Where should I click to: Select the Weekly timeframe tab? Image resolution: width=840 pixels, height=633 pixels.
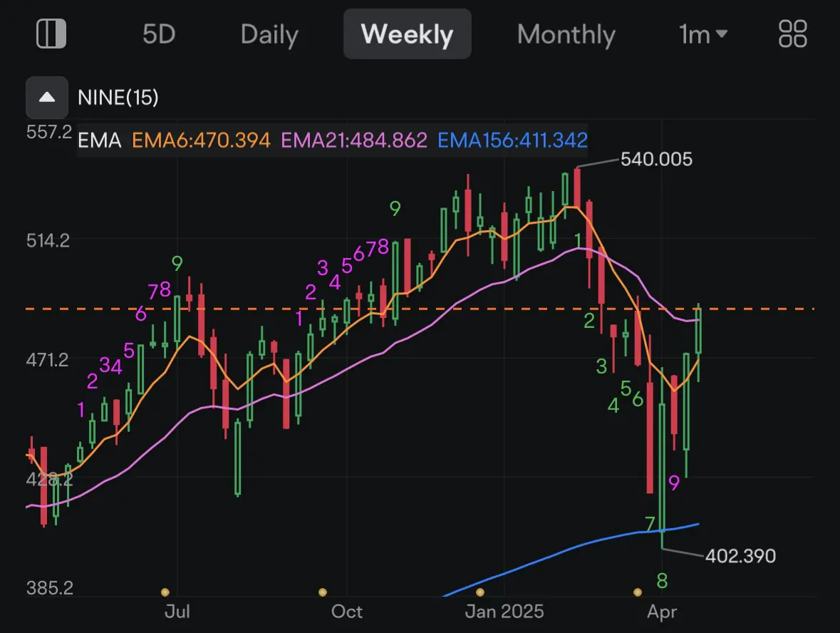[407, 34]
